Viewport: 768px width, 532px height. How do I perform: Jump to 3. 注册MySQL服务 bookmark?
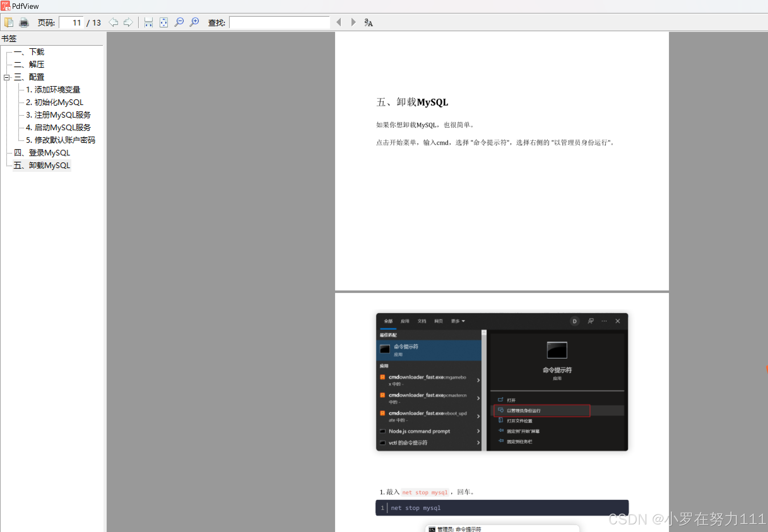click(x=58, y=115)
